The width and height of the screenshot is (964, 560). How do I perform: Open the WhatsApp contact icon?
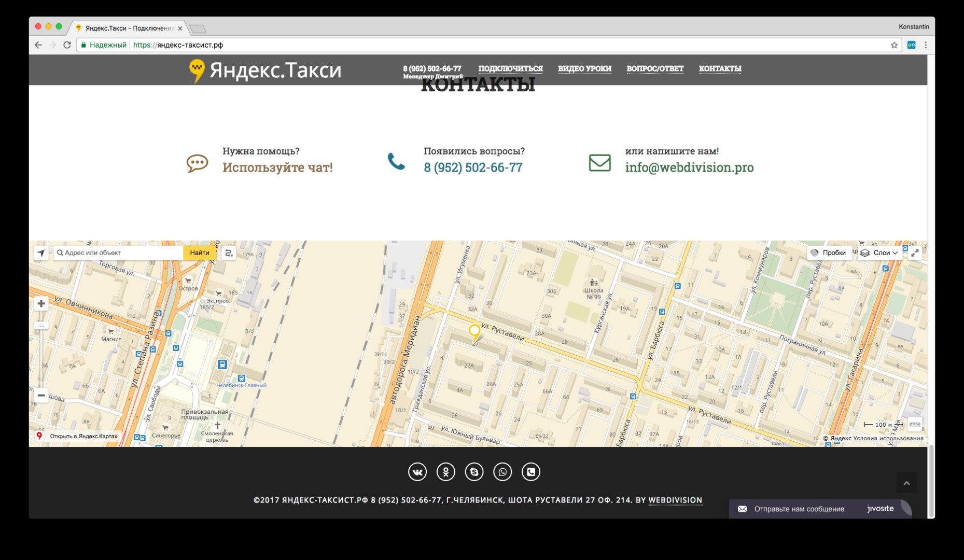(502, 472)
